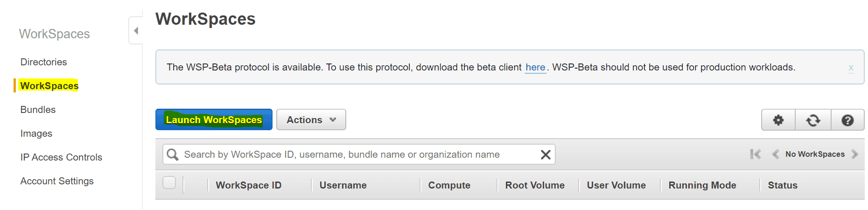Screen dimensions: 868x210
Task: Refresh the WorkSpaces list
Action: coord(813,120)
